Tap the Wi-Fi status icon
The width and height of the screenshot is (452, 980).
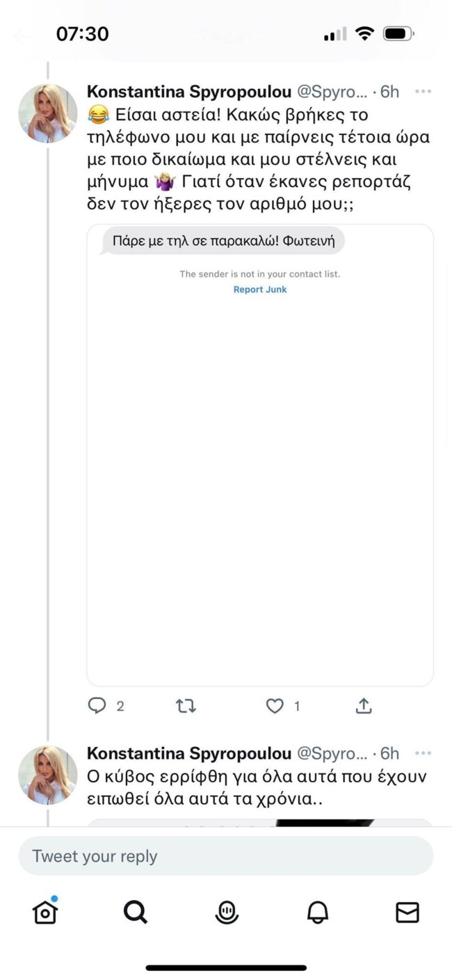point(364,33)
